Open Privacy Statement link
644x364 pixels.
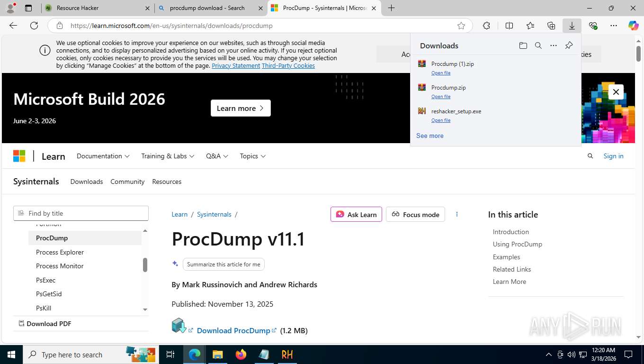click(x=236, y=65)
